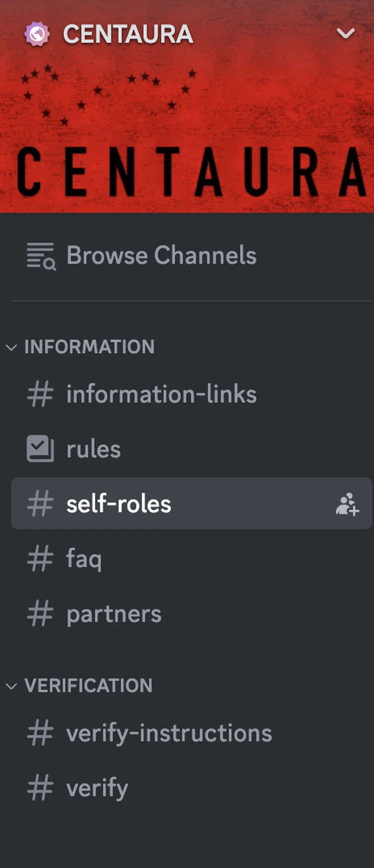Viewport: 374px width, 868px height.
Task: Open the rules channel
Action: coord(94,450)
